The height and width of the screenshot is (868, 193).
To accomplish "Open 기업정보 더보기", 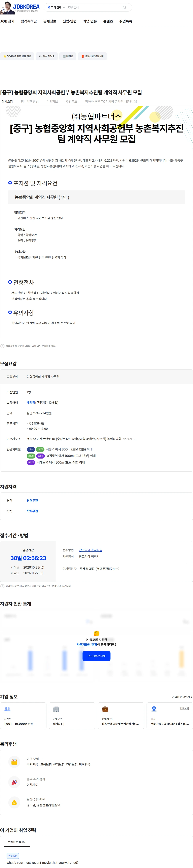I will tap(182, 696).
